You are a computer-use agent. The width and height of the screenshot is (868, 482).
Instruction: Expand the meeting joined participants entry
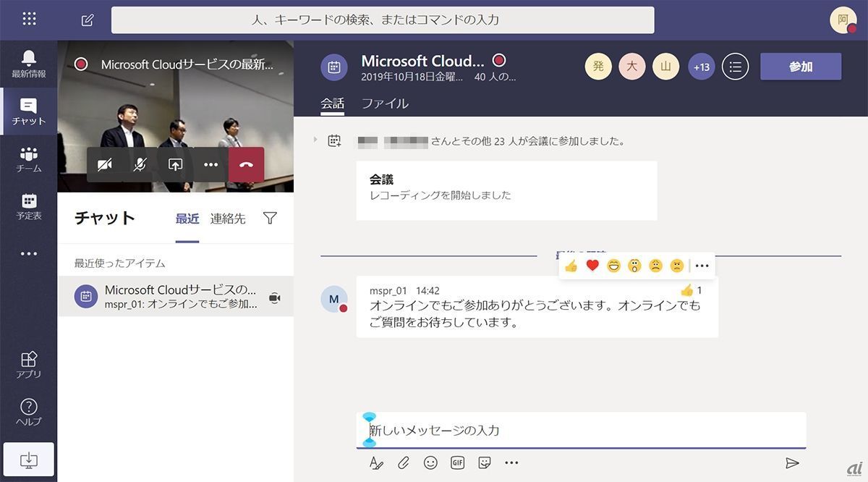point(315,139)
